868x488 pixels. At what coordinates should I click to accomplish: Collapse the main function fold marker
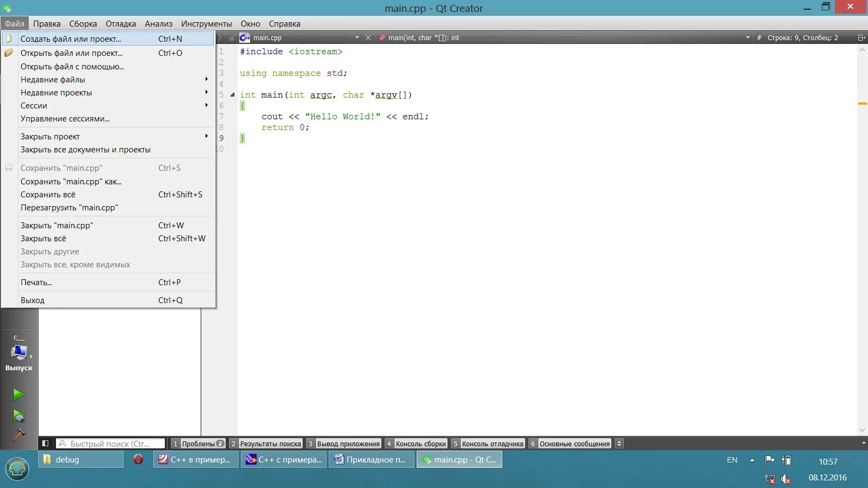tap(232, 94)
